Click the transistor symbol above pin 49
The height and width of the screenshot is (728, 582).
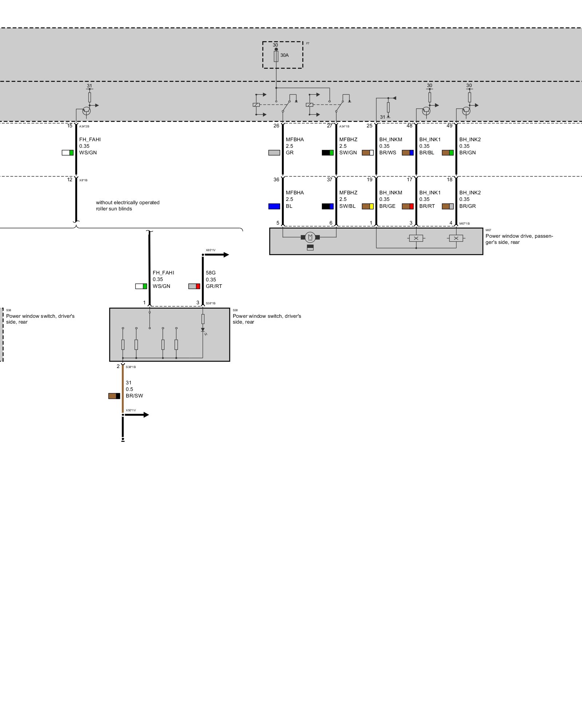[466, 111]
